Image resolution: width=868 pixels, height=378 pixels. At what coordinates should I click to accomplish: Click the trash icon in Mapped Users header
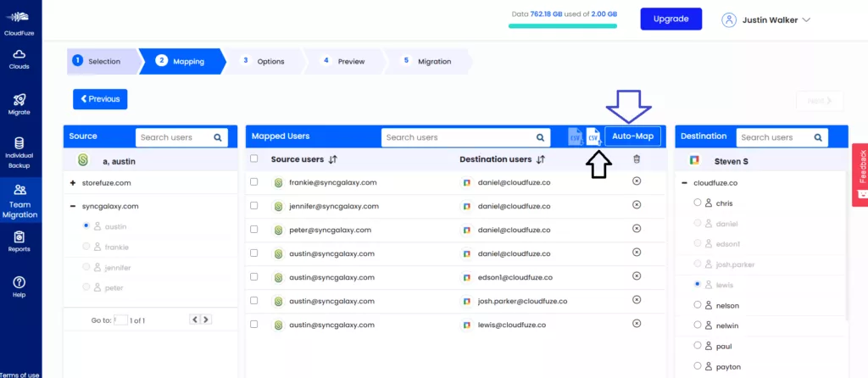pyautogui.click(x=637, y=159)
